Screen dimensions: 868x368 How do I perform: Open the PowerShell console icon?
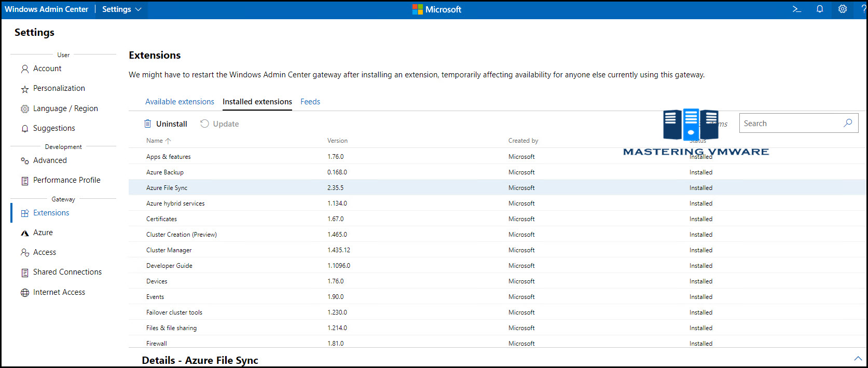click(797, 9)
